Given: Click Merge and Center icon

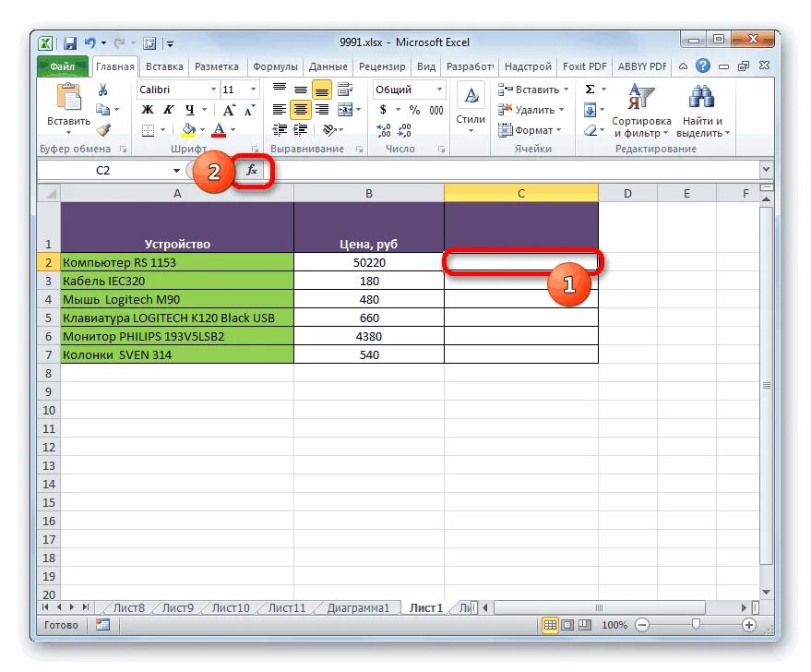Looking at the screenshot, I should 345,110.
